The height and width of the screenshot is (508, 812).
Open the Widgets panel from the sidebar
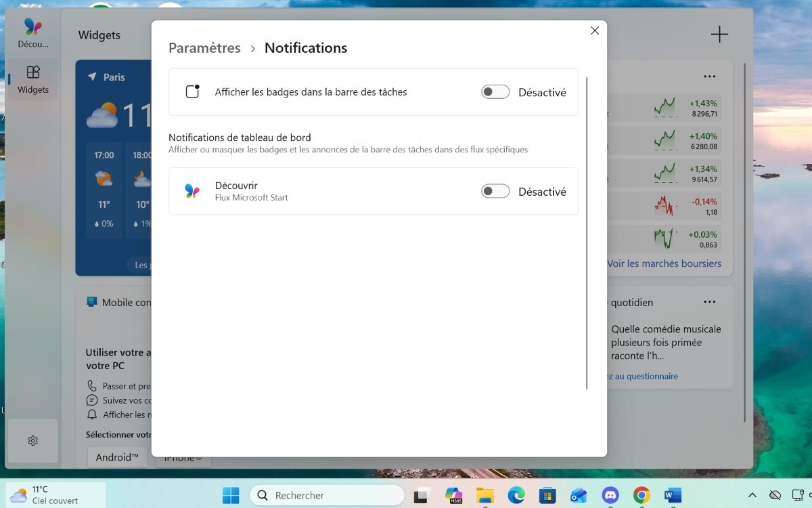click(32, 77)
